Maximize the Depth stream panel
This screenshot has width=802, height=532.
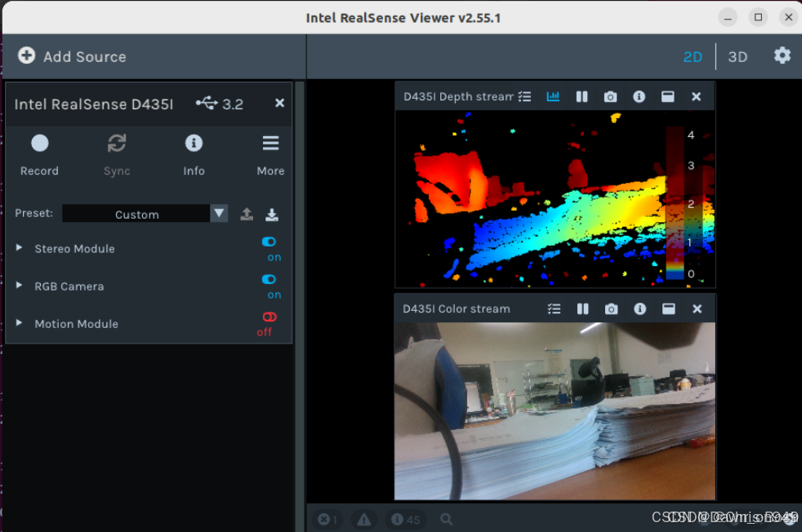coord(667,96)
